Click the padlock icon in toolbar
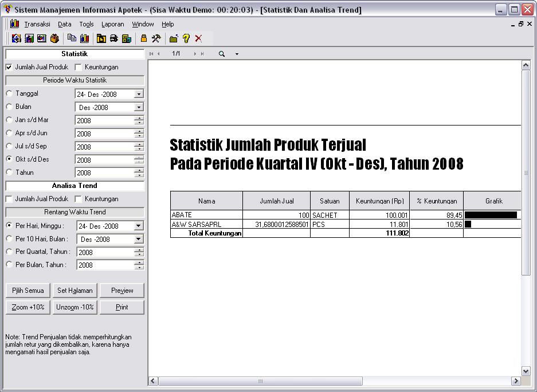Image resolution: width=537 pixels, height=392 pixels. click(144, 38)
